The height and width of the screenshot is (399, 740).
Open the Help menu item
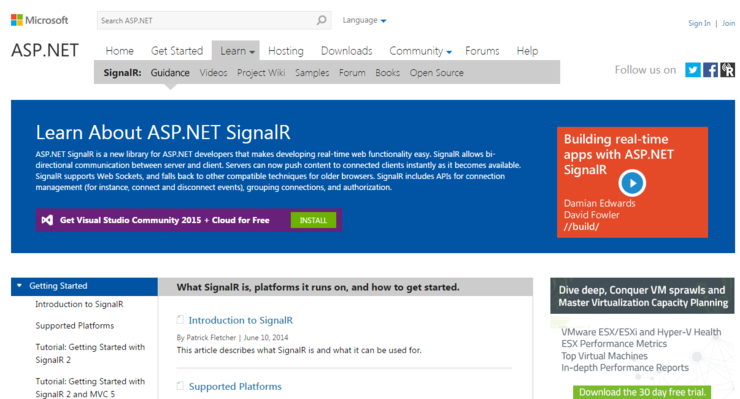click(527, 51)
